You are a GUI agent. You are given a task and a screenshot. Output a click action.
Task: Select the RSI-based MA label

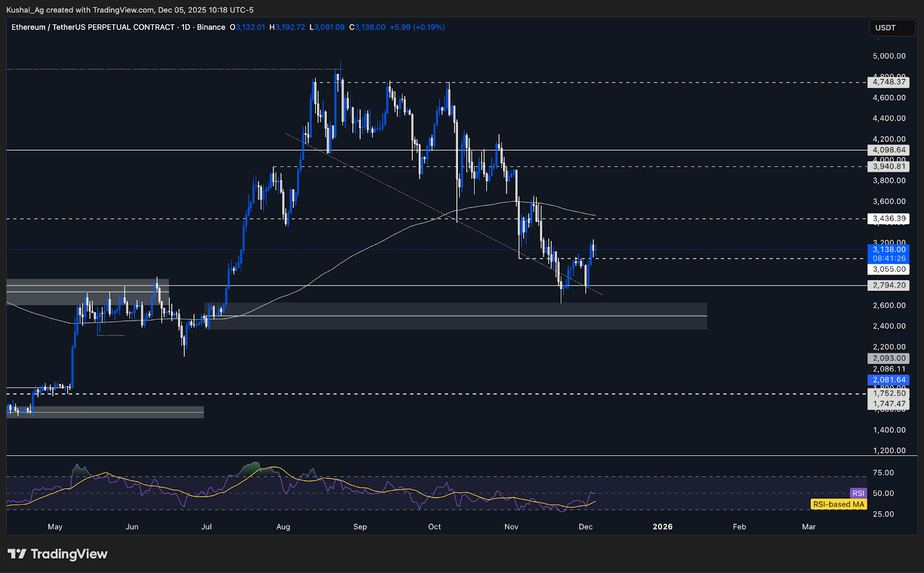pyautogui.click(x=838, y=504)
